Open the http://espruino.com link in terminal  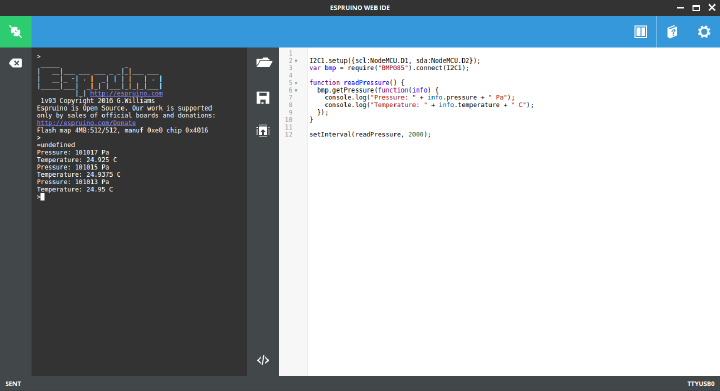[x=126, y=93]
